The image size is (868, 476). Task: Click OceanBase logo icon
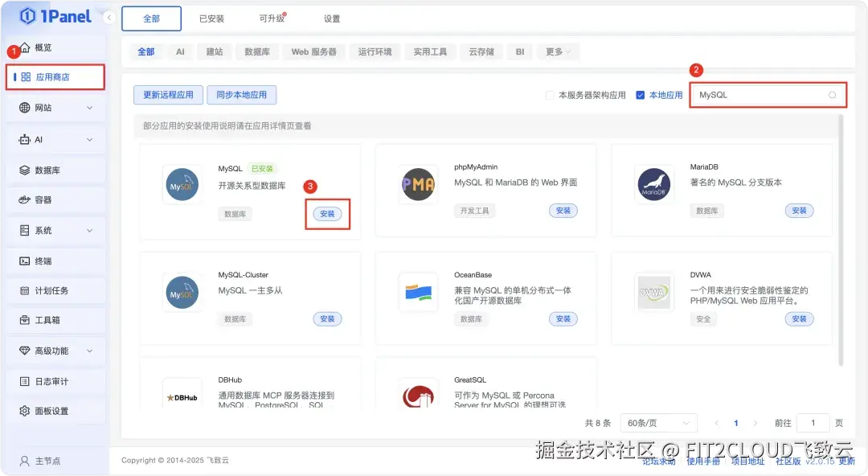coord(418,292)
